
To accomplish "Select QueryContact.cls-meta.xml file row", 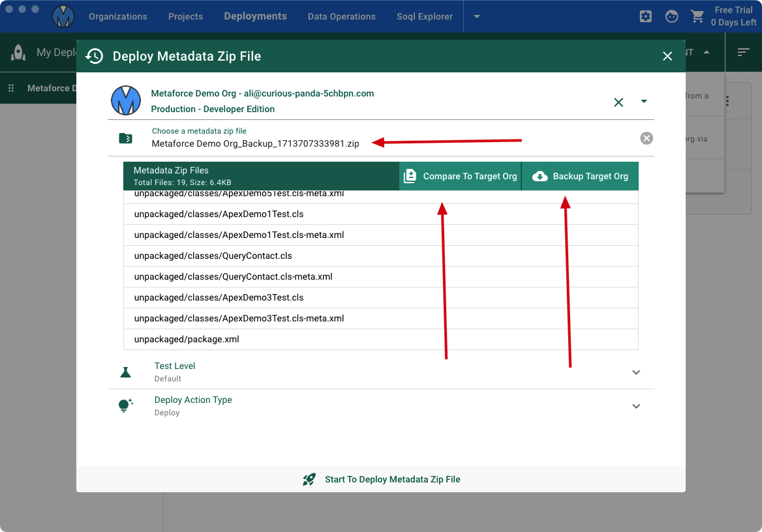I will [381, 277].
